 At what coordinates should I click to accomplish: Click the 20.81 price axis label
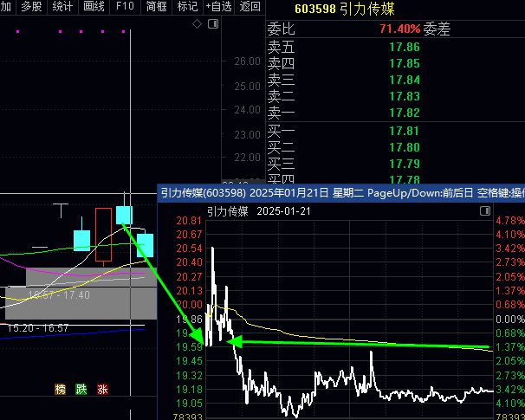tap(189, 221)
